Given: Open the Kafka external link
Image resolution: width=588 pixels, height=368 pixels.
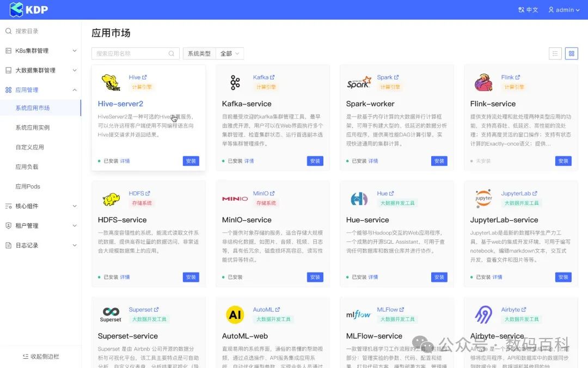Looking at the screenshot, I should pos(264,77).
